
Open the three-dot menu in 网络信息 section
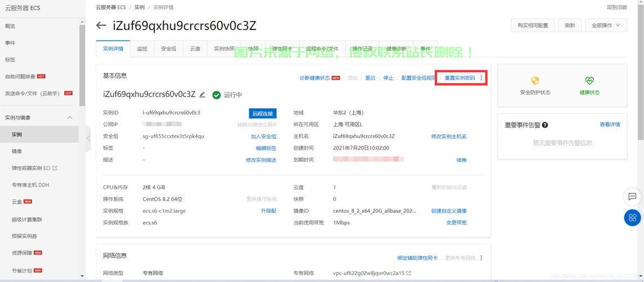[x=481, y=258]
